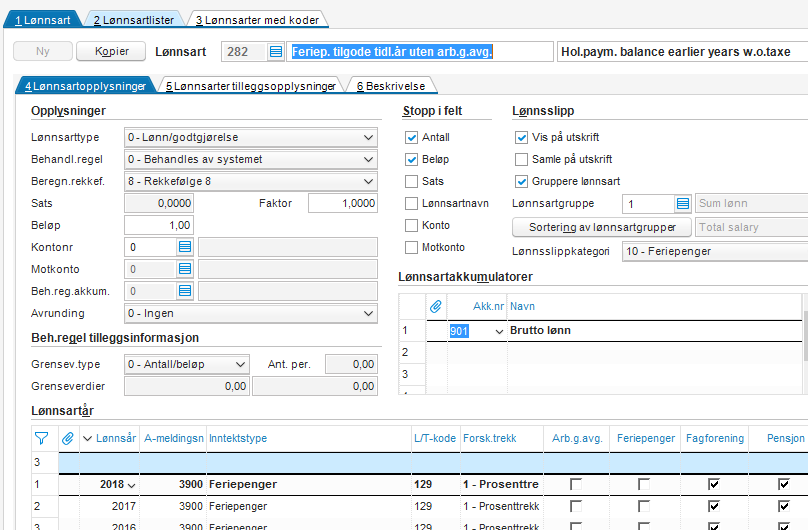
Task: Enable the Sats stop field checkbox
Action: [x=411, y=181]
